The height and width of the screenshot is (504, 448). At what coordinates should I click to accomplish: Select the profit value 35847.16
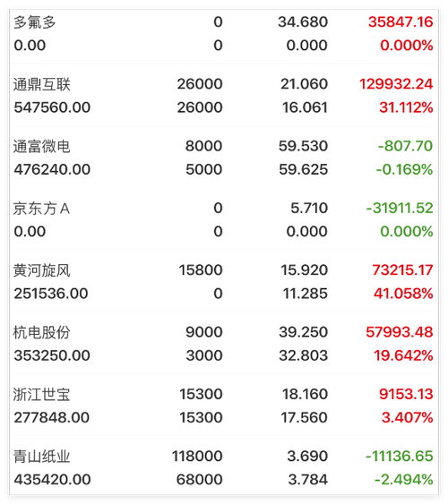click(x=401, y=22)
